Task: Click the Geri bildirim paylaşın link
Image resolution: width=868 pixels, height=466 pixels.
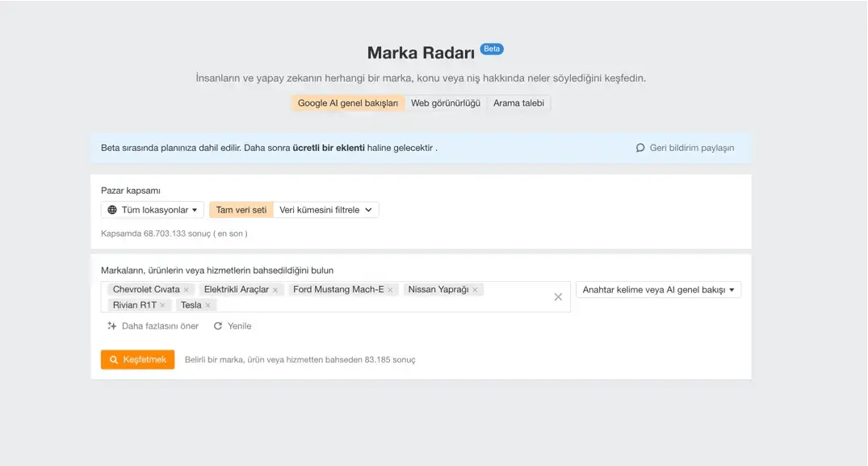Action: pyautogui.click(x=690, y=148)
